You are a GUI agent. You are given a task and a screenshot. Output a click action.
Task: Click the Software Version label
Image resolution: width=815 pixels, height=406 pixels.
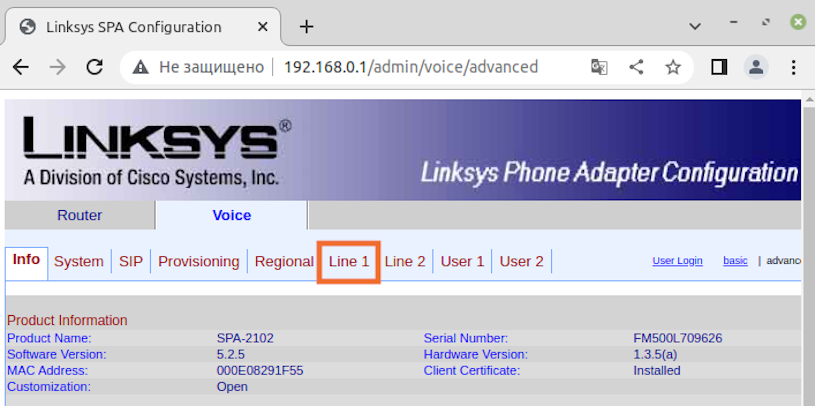(x=57, y=355)
